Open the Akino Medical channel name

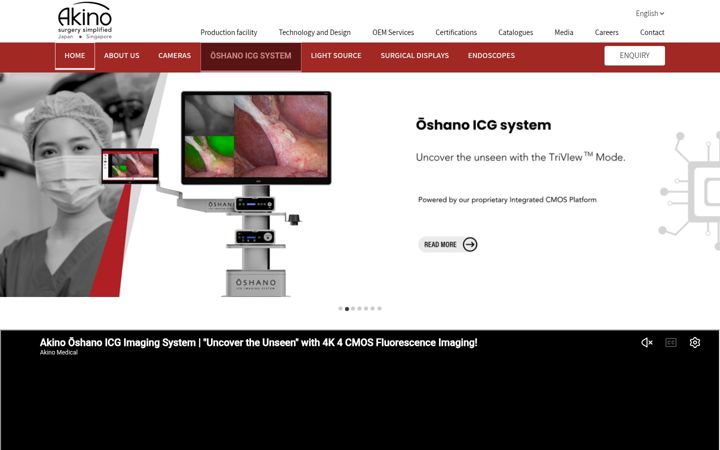[x=59, y=353]
